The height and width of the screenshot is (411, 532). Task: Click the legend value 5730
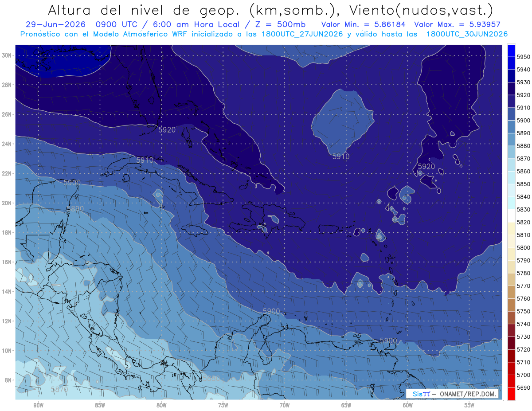coord(523,337)
